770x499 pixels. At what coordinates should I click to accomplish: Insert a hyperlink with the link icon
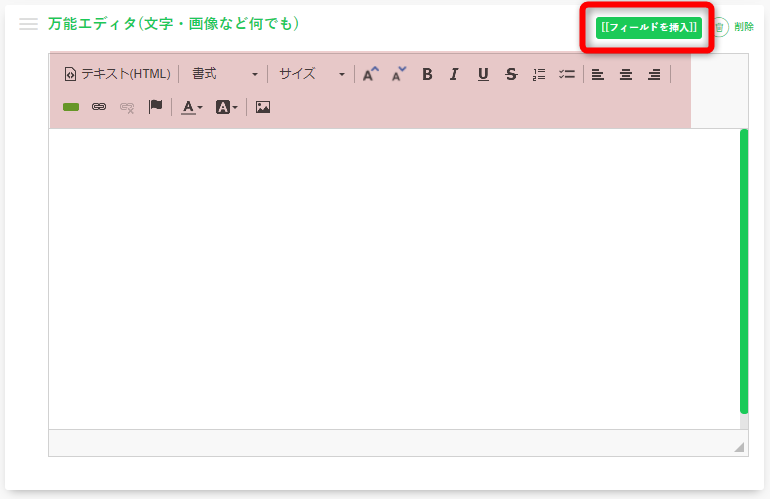pyautogui.click(x=99, y=107)
